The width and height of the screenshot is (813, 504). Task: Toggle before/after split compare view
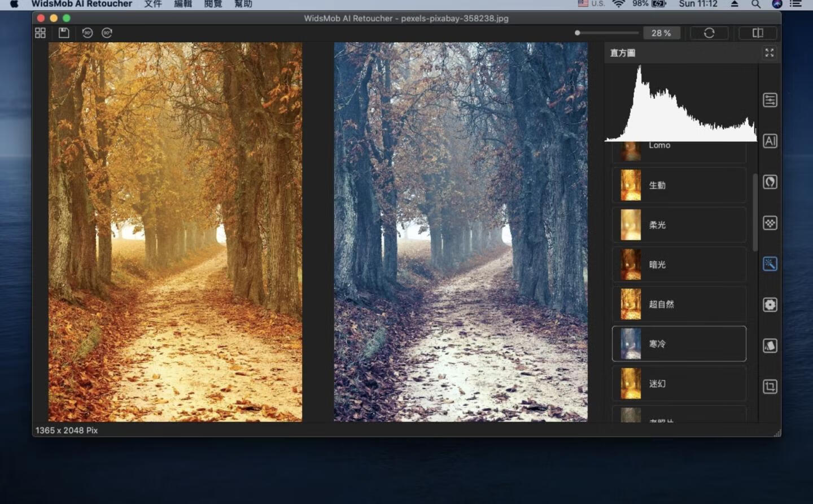click(758, 33)
